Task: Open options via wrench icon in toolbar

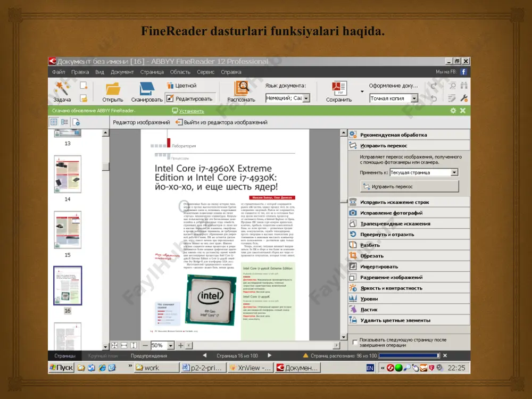Action: click(x=464, y=98)
